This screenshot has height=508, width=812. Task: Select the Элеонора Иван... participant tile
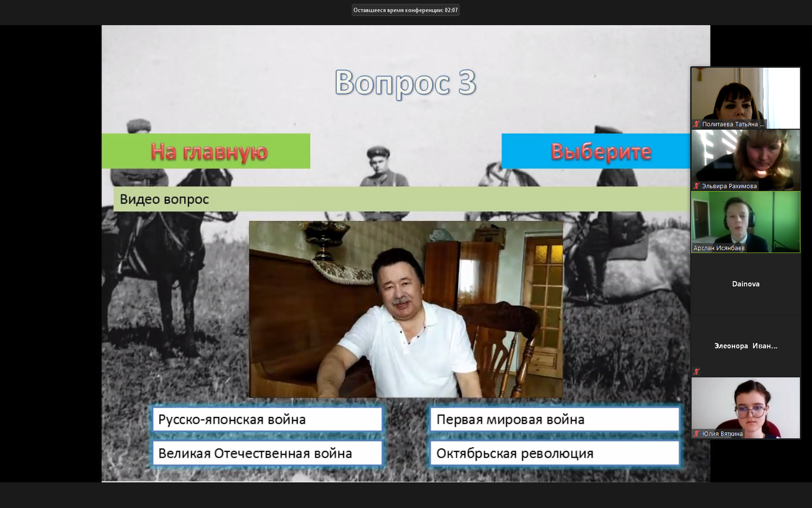pyautogui.click(x=745, y=346)
